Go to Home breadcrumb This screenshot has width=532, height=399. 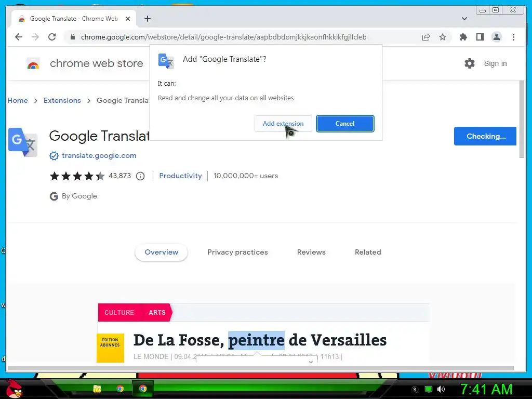click(x=18, y=100)
